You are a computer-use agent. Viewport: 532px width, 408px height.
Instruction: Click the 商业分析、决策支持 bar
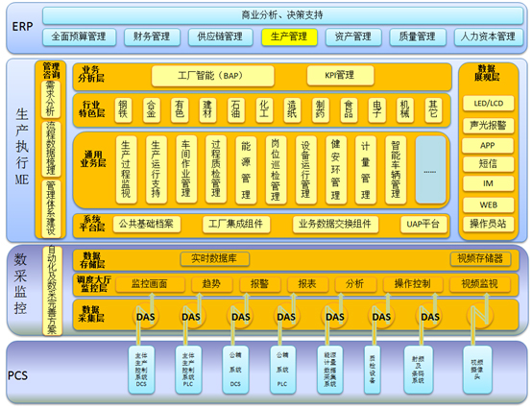coord(282,15)
